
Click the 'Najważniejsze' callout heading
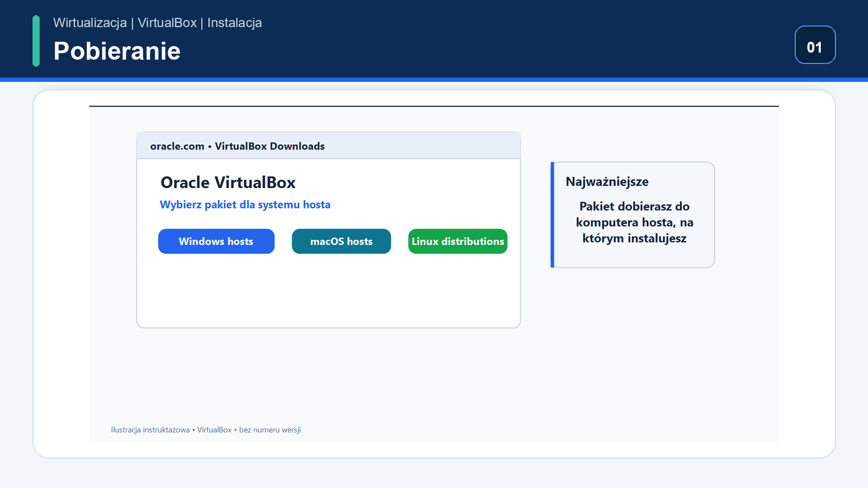607,182
